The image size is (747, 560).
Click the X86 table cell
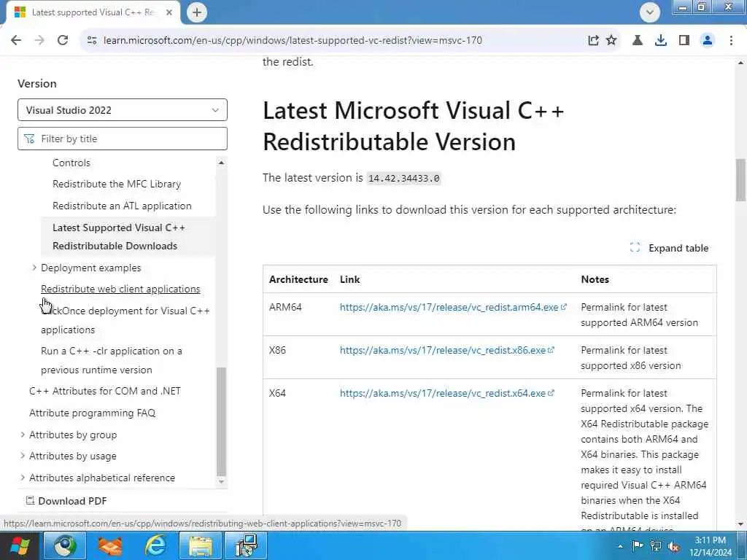coord(277,350)
